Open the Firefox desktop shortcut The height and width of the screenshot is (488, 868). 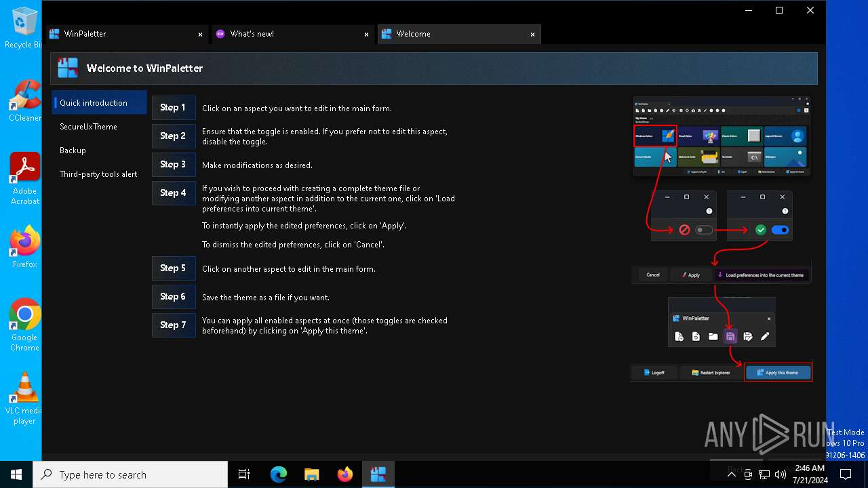pos(24,247)
